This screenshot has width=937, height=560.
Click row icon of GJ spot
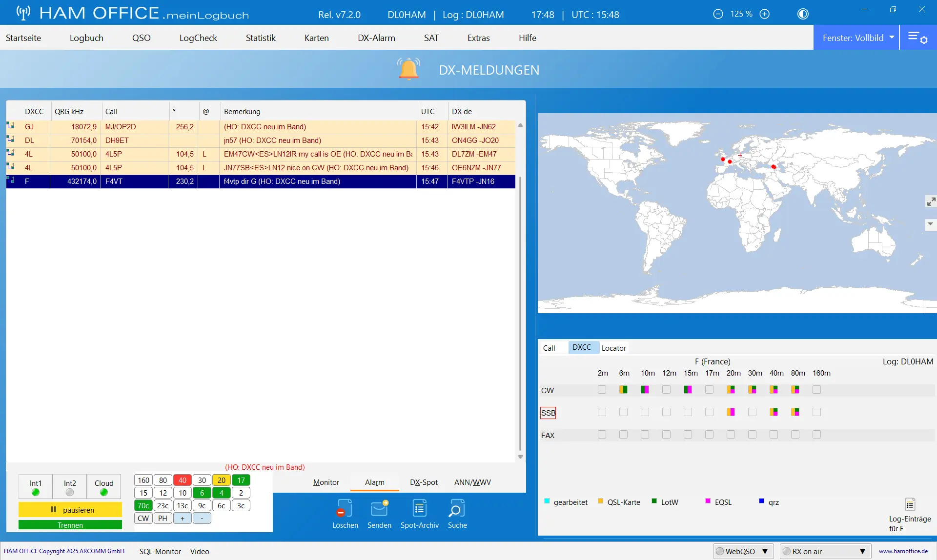coord(10,126)
